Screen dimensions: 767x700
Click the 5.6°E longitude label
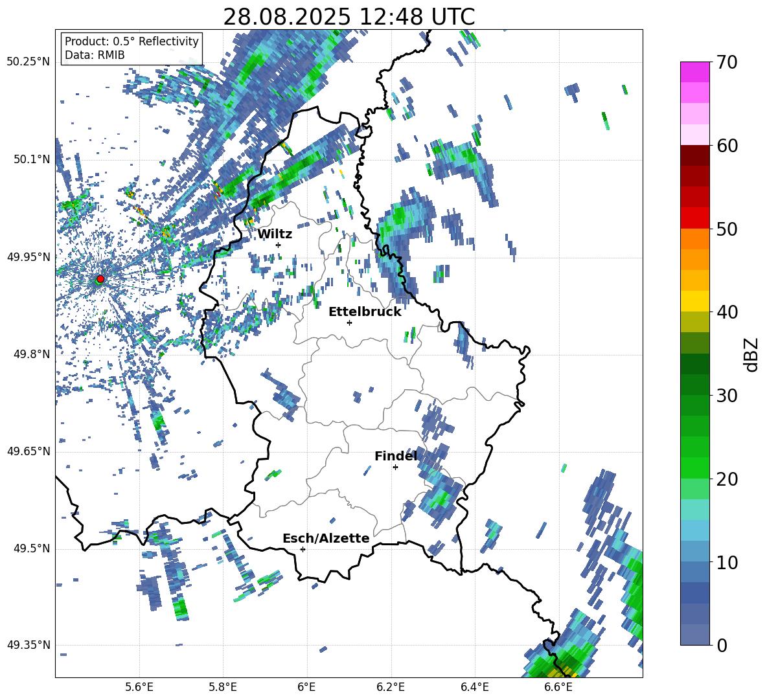[x=139, y=688]
